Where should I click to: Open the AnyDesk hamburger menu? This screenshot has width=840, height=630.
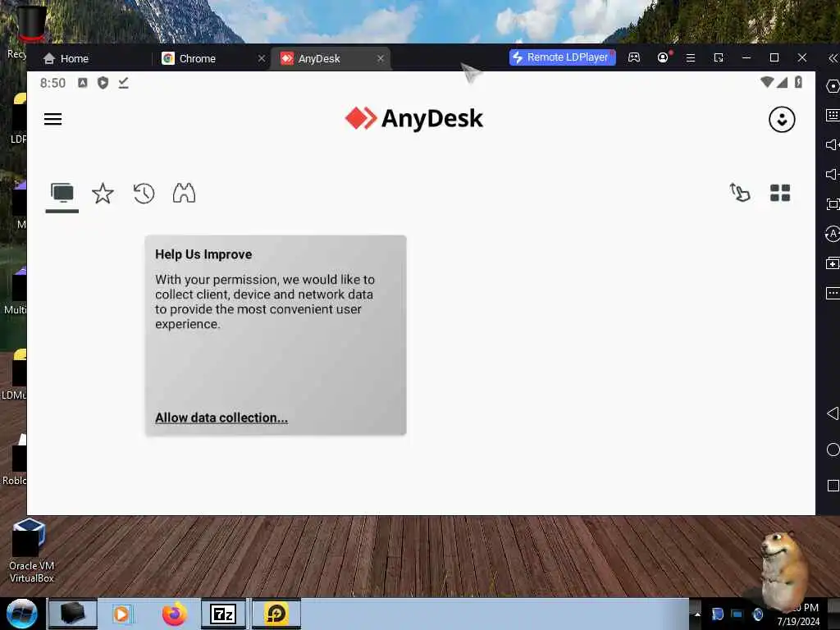(x=52, y=119)
